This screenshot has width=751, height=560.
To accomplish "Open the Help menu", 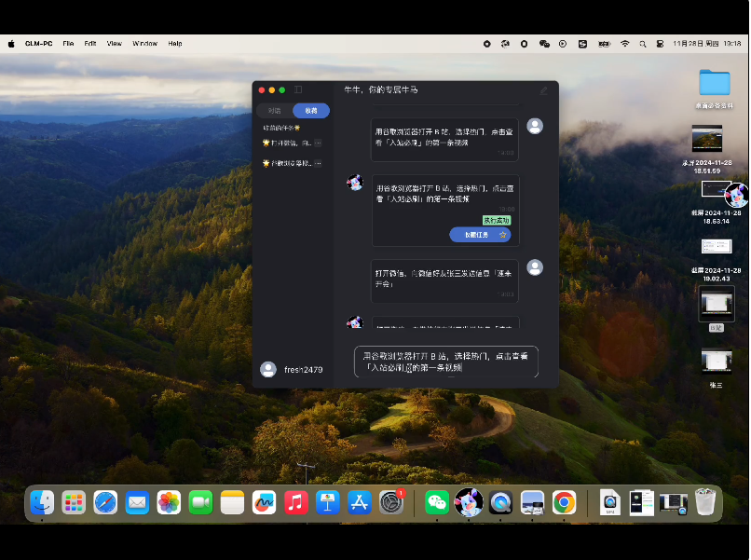I will (175, 44).
